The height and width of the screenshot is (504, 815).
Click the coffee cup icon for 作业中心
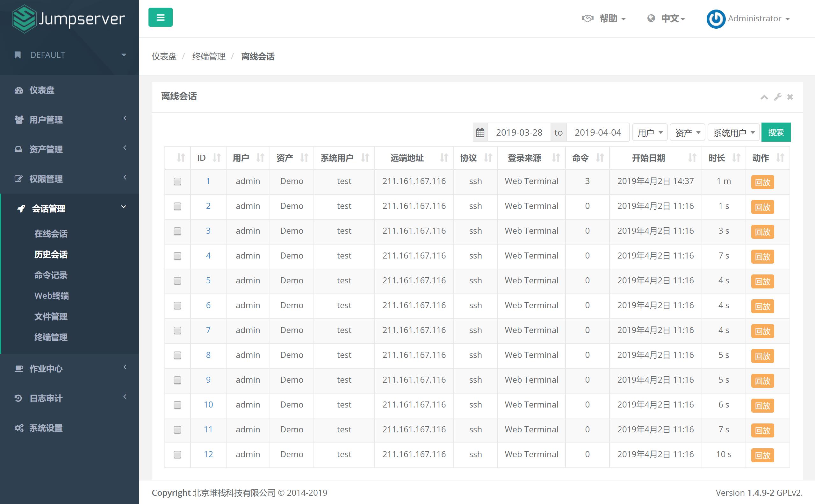click(x=19, y=369)
